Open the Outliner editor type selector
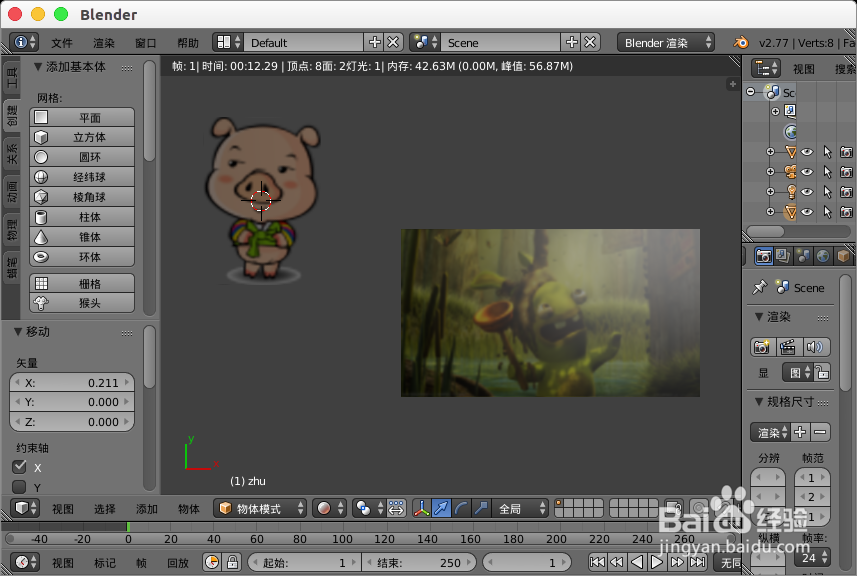The width and height of the screenshot is (857, 576). (766, 68)
